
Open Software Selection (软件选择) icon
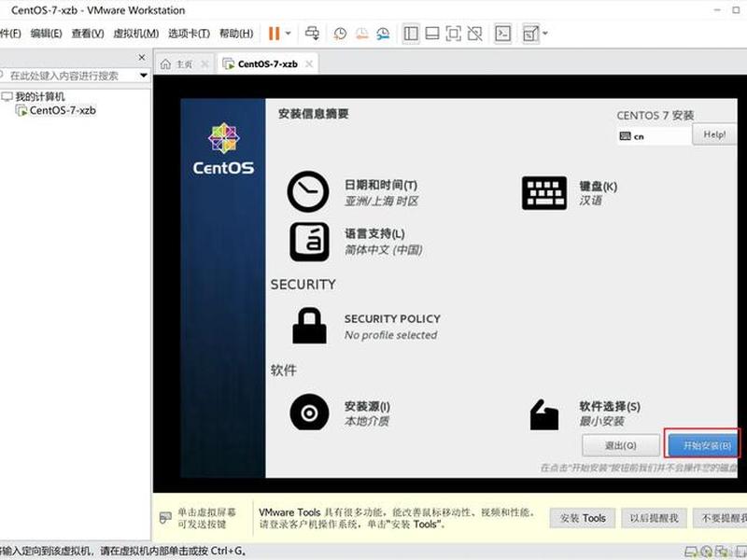pos(544,414)
